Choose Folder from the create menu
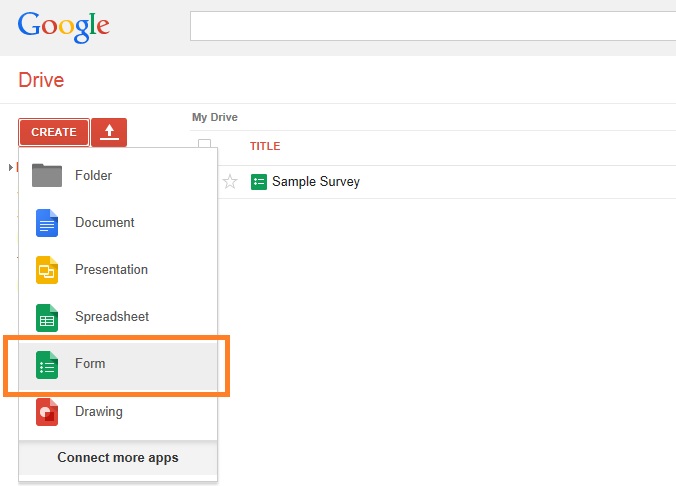 coord(118,176)
